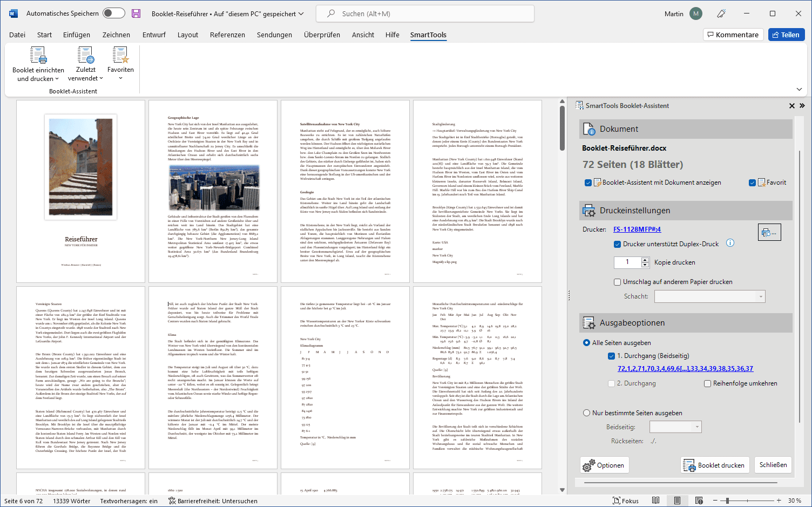Open the Sendungen ribbon tab
The width and height of the screenshot is (812, 507).
274,35
